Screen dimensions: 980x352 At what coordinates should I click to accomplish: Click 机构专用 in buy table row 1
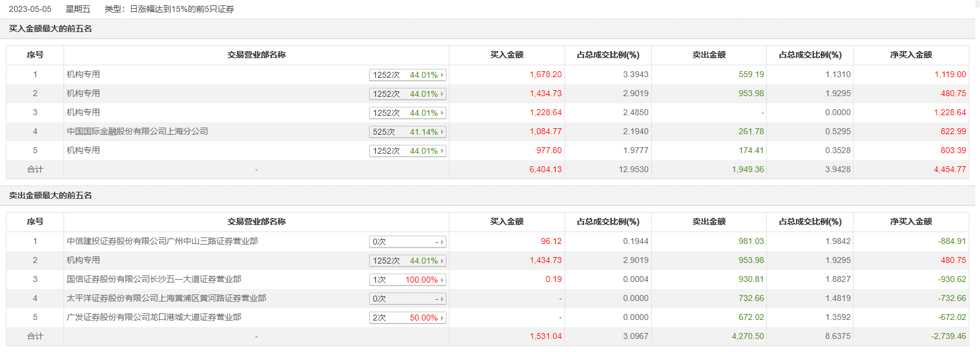[x=83, y=74]
